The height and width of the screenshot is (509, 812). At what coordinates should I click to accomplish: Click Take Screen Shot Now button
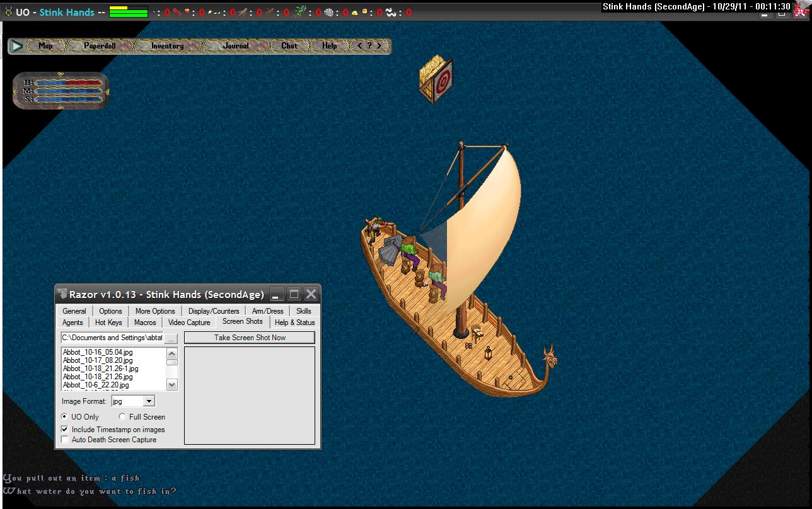coord(250,338)
